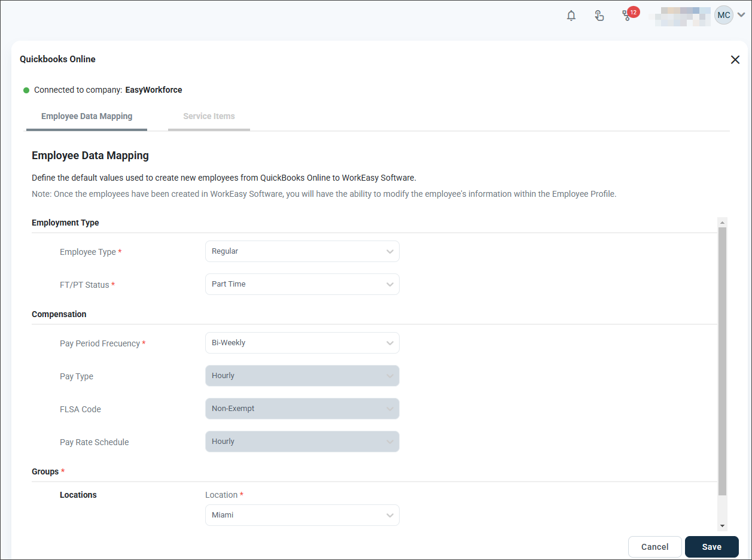Click the FLSA Code Non-Exempt dropdown
This screenshot has width=752, height=560.
302,409
